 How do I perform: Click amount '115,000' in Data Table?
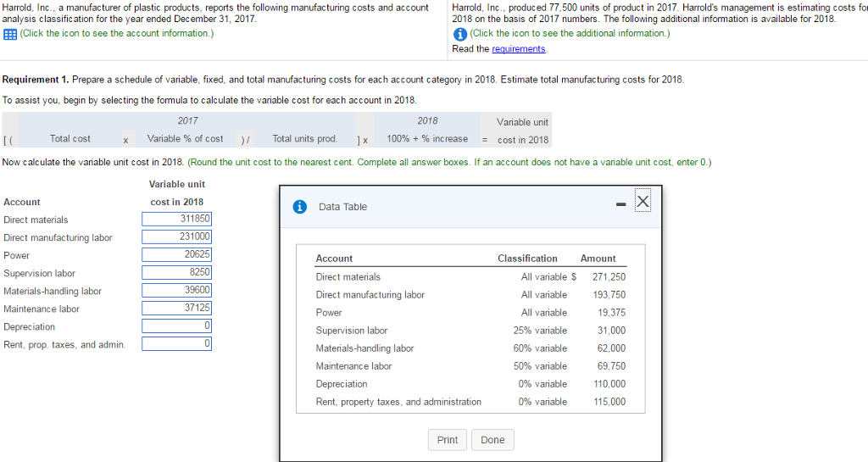tap(609, 402)
